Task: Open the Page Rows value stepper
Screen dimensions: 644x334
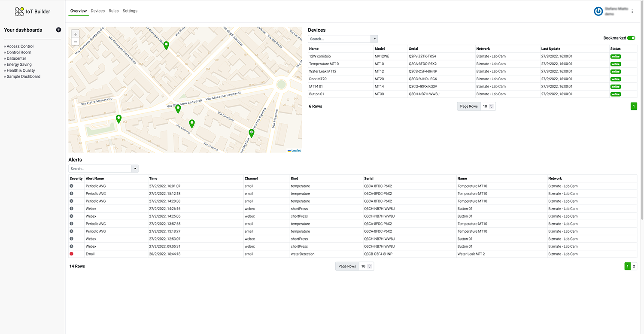Action: [x=492, y=106]
